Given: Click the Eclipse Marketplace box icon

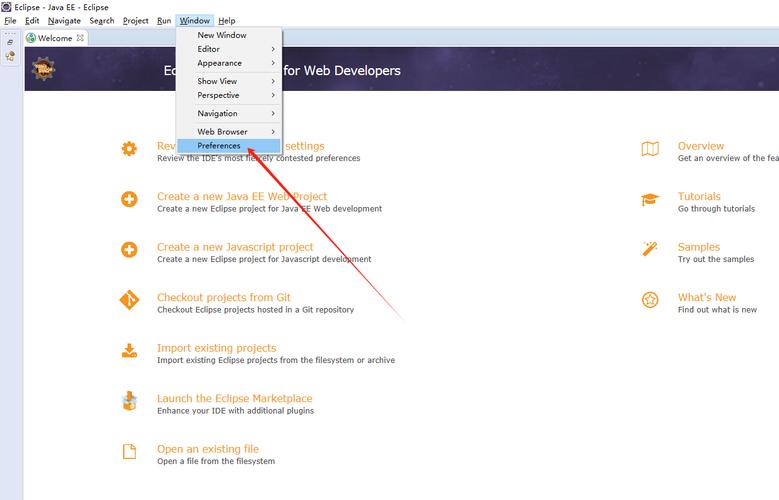Looking at the screenshot, I should [129, 401].
